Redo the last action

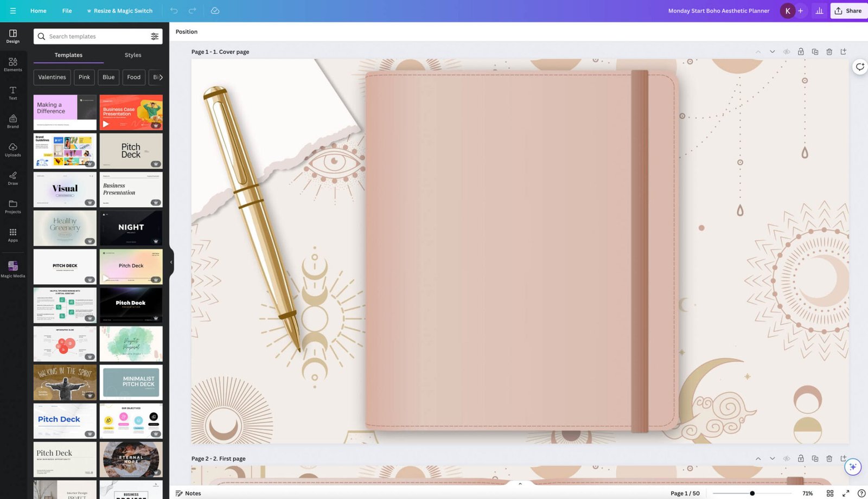[x=193, y=11]
